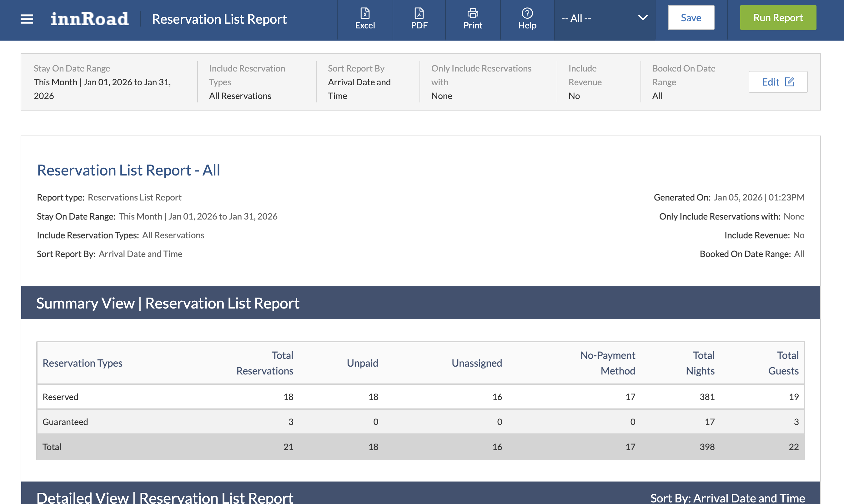Download the report as PDF

tap(419, 19)
